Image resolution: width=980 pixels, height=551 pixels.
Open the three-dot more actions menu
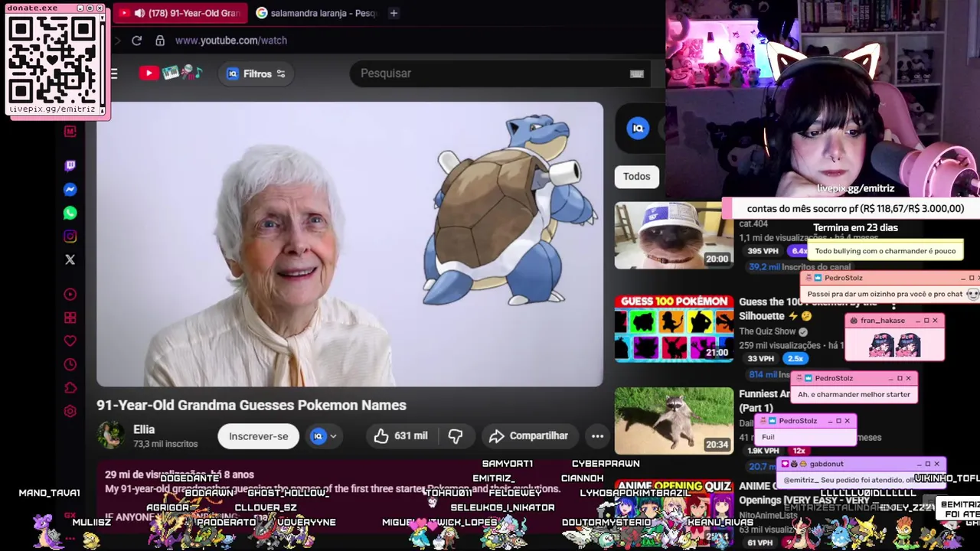(x=597, y=436)
